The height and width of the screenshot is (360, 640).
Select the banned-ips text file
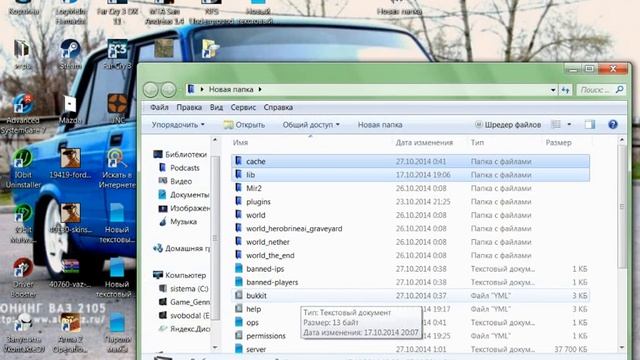(410, 269)
